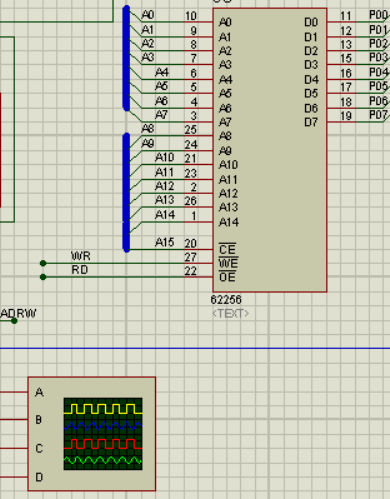Screen dimensions: 390x499
Task: Click the A12 wire label outside chip
Action: click(165, 186)
